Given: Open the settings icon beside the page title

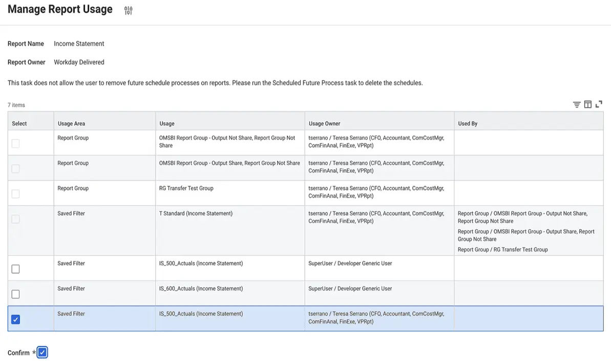Looking at the screenshot, I should coord(128,11).
